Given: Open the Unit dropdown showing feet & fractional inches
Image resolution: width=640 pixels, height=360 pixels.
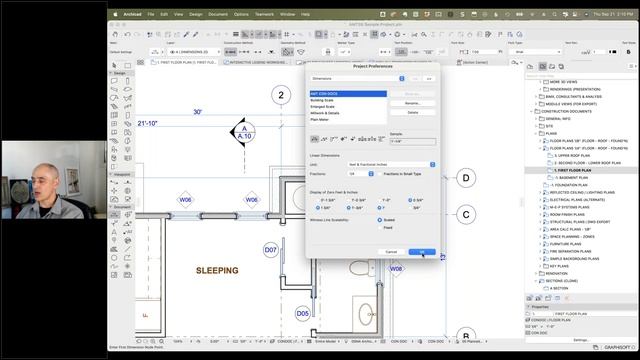Looking at the screenshot, I should point(392,164).
